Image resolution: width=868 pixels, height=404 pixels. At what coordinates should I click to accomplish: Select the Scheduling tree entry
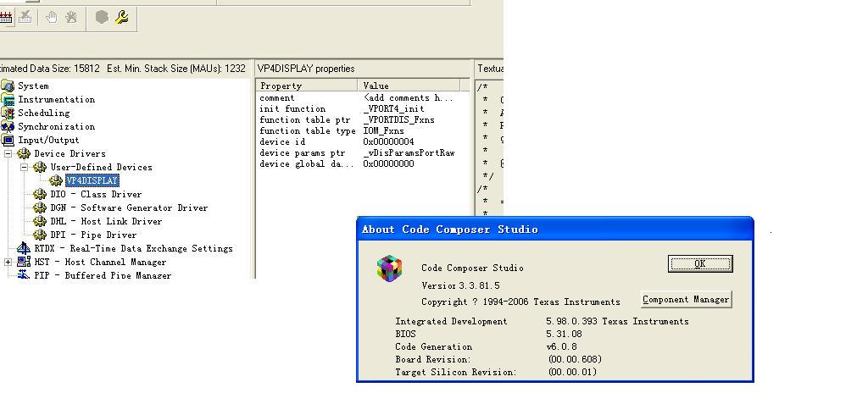click(44, 113)
